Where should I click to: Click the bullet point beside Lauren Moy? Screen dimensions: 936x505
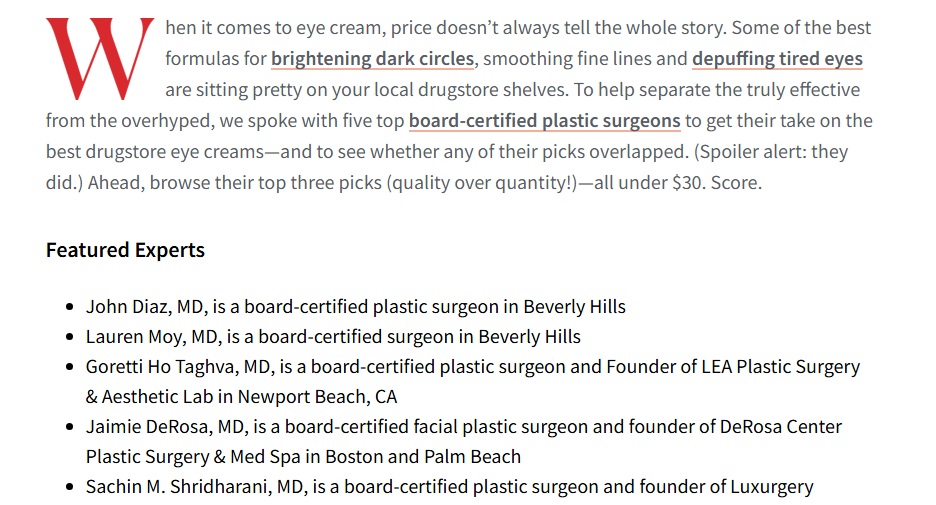pos(69,338)
